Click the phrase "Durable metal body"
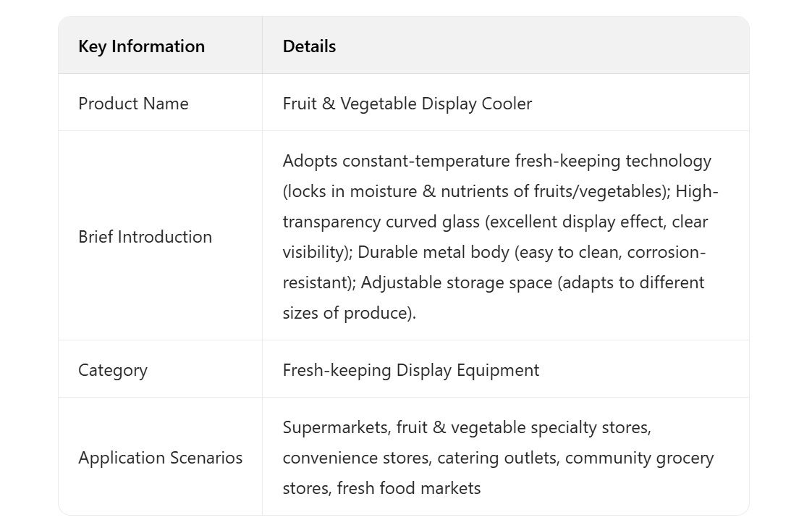This screenshot has width=812, height=528. 426,252
